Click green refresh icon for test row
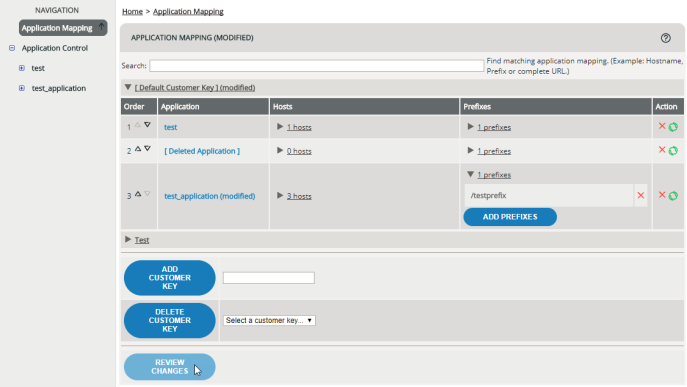687x387 pixels. [673, 127]
